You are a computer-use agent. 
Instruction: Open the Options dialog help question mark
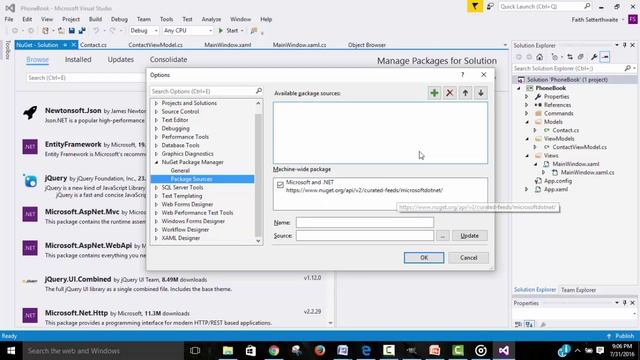point(462,75)
